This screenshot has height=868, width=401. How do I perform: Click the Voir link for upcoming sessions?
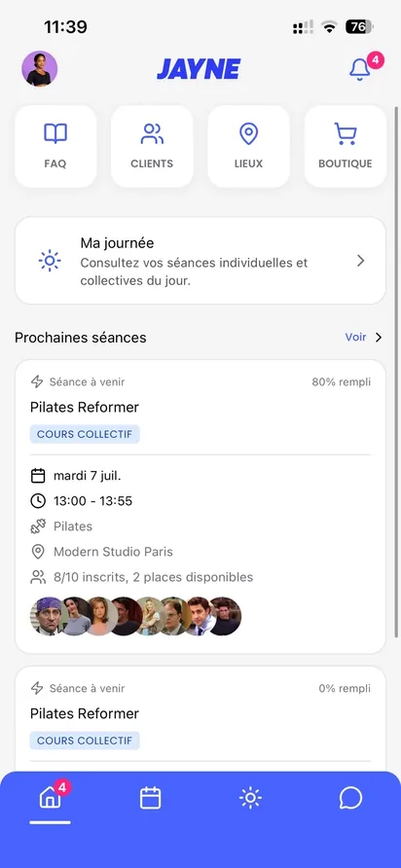[x=355, y=337]
